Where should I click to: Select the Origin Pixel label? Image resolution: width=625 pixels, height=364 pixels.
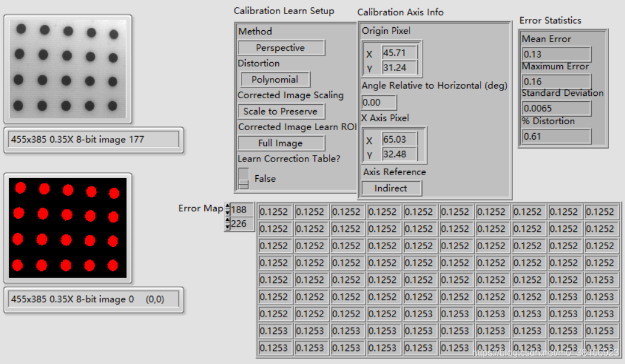[x=386, y=31]
